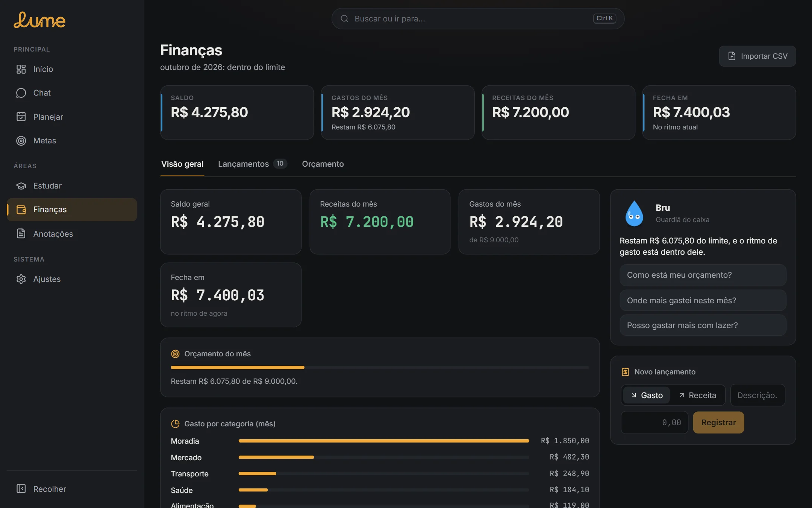Click the file icon in Importar CSV

point(732,56)
